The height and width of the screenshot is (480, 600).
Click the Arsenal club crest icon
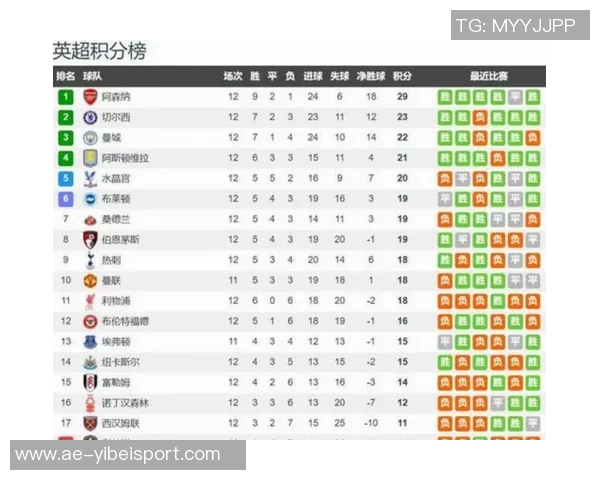(x=90, y=97)
